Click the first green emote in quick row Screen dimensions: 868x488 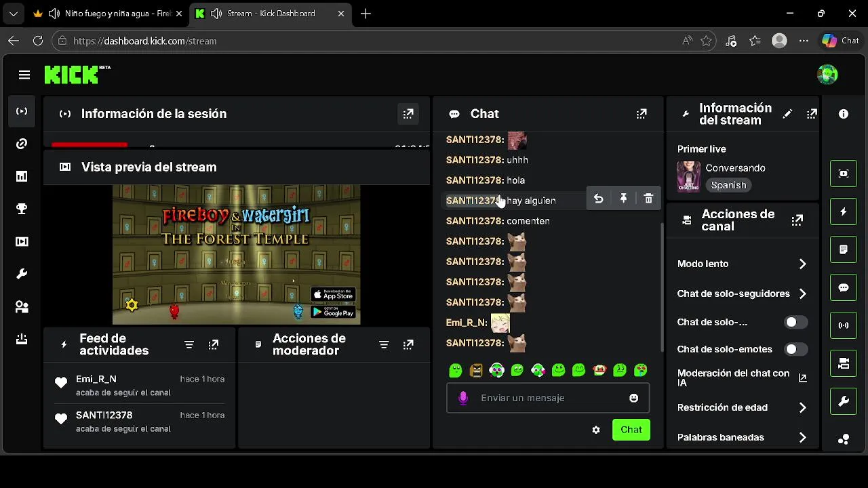pyautogui.click(x=456, y=370)
